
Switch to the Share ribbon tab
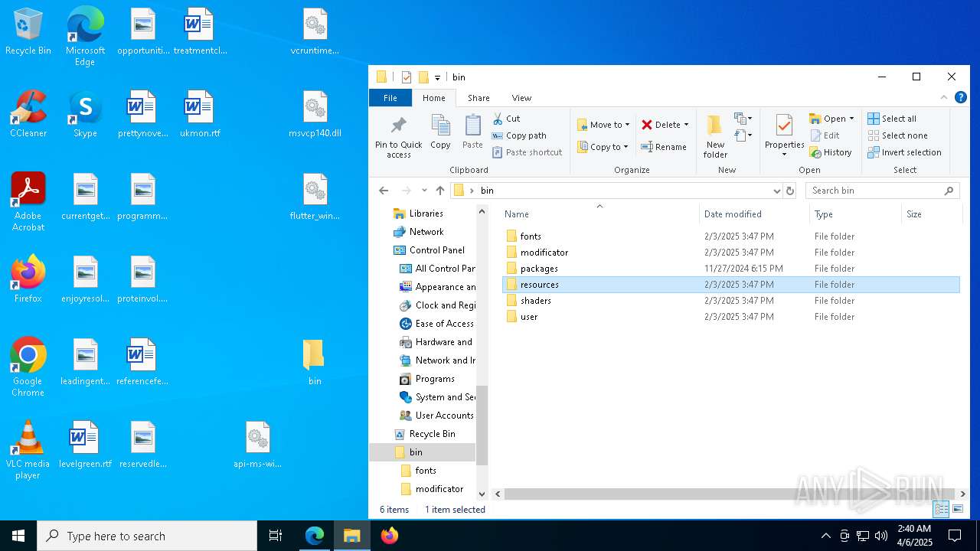tap(479, 98)
